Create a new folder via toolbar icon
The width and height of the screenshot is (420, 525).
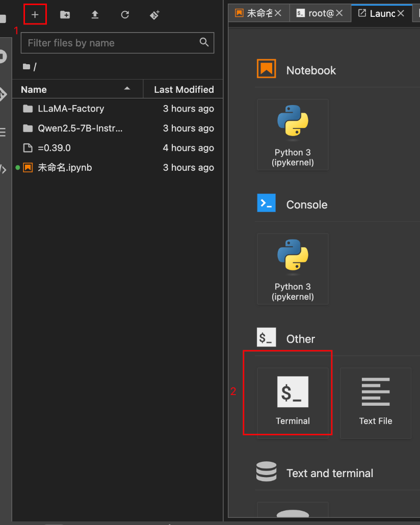(x=65, y=15)
